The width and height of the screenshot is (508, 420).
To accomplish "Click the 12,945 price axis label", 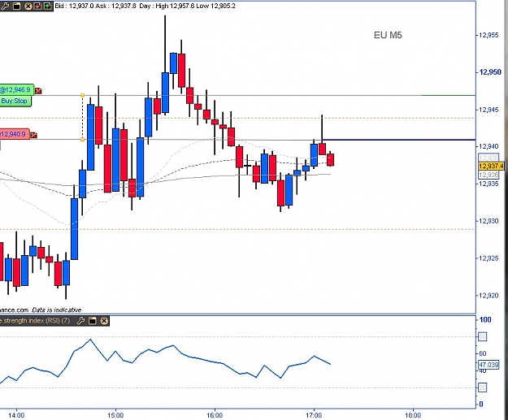I will pyautogui.click(x=488, y=110).
